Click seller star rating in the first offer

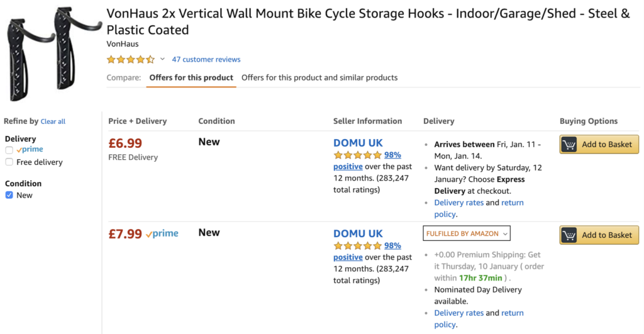tap(357, 155)
